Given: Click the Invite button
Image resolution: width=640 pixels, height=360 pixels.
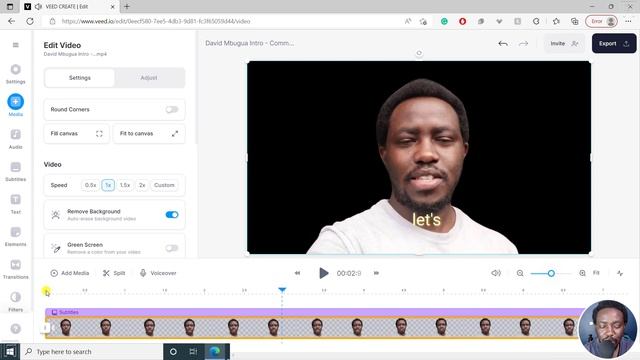Looking at the screenshot, I should (564, 43).
